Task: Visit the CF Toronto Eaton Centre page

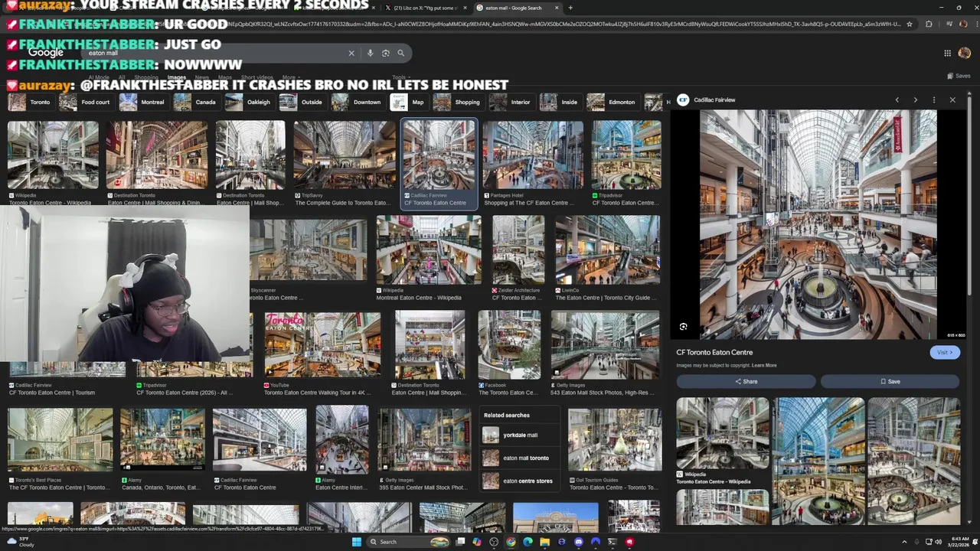Action: 945,352
